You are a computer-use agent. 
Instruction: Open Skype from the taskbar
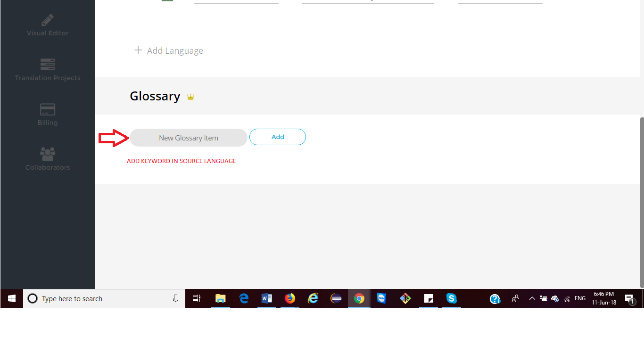pyautogui.click(x=452, y=298)
